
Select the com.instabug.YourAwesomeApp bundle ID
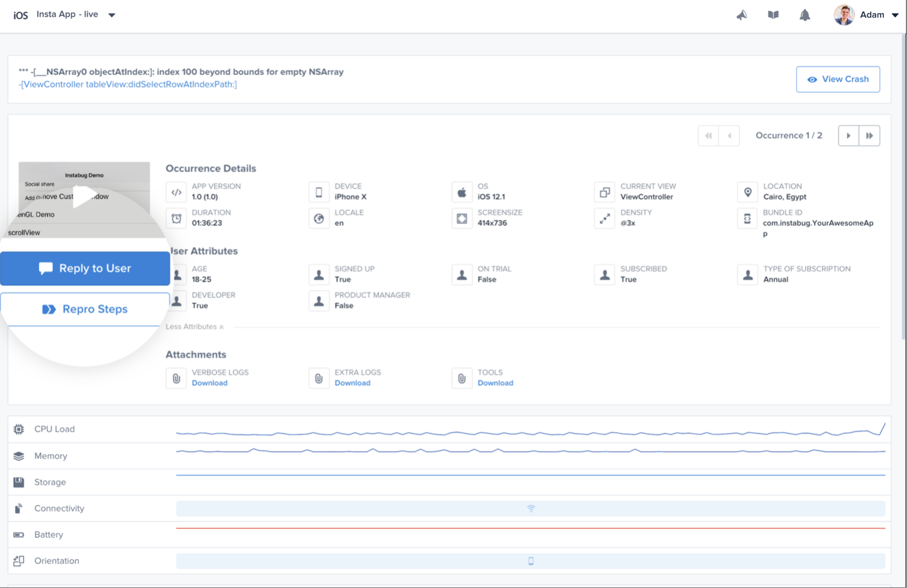point(818,228)
